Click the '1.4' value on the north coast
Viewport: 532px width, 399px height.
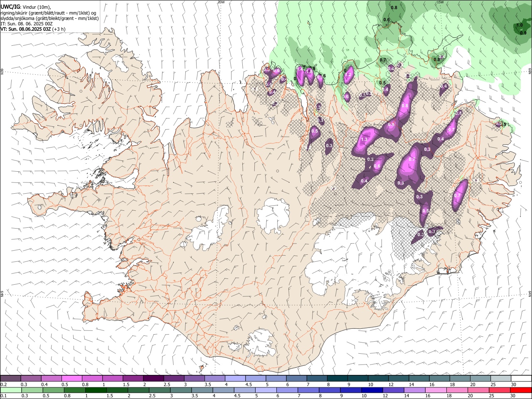tap(300, 69)
